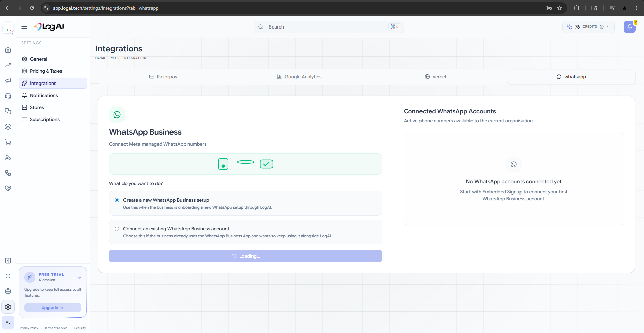Select Connect an existing WhatsApp Business account
Viewport: 644px width, 333px height.
pyautogui.click(x=117, y=229)
